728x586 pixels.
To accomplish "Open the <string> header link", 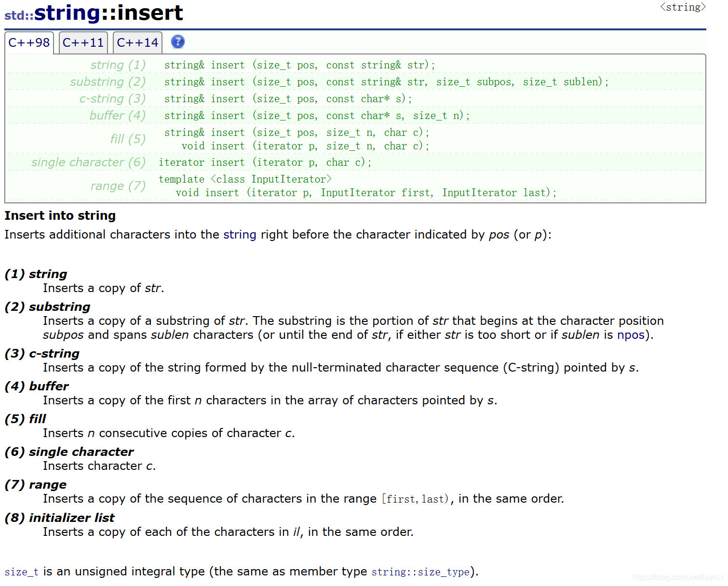I will pyautogui.click(x=683, y=7).
